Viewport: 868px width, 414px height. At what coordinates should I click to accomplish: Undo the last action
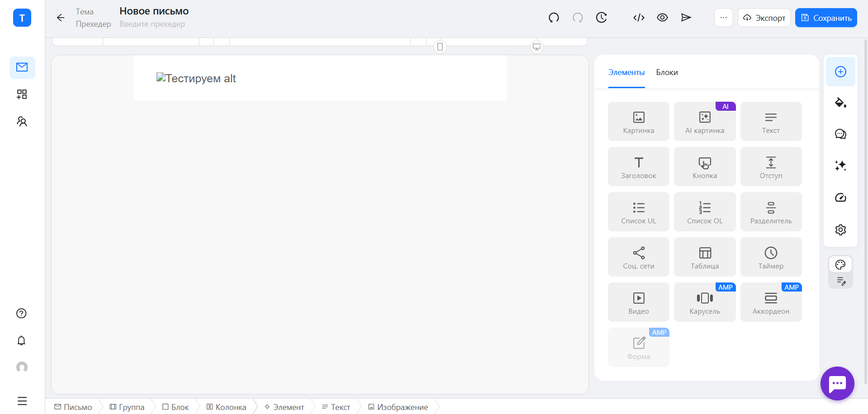click(x=554, y=18)
